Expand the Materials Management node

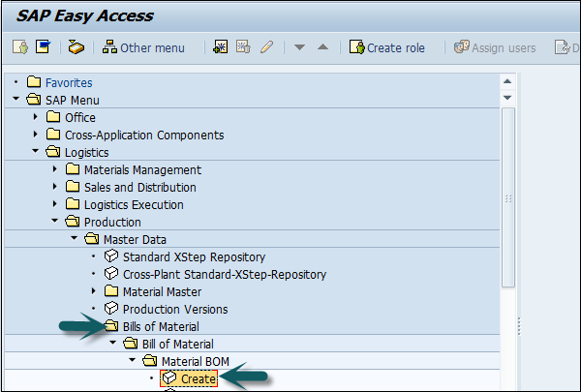pos(55,170)
